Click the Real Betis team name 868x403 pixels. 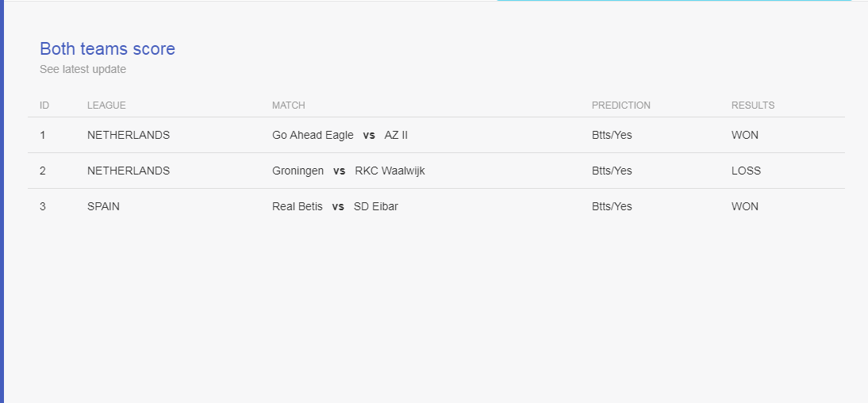298,206
